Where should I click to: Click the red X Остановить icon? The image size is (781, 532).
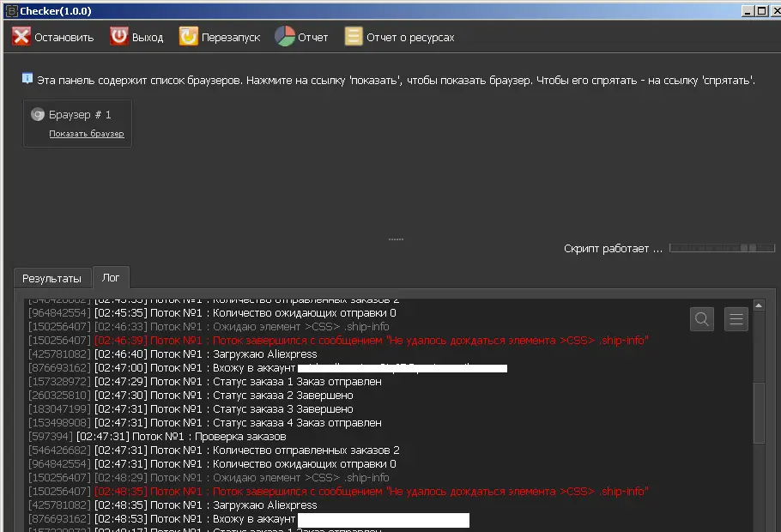click(21, 36)
